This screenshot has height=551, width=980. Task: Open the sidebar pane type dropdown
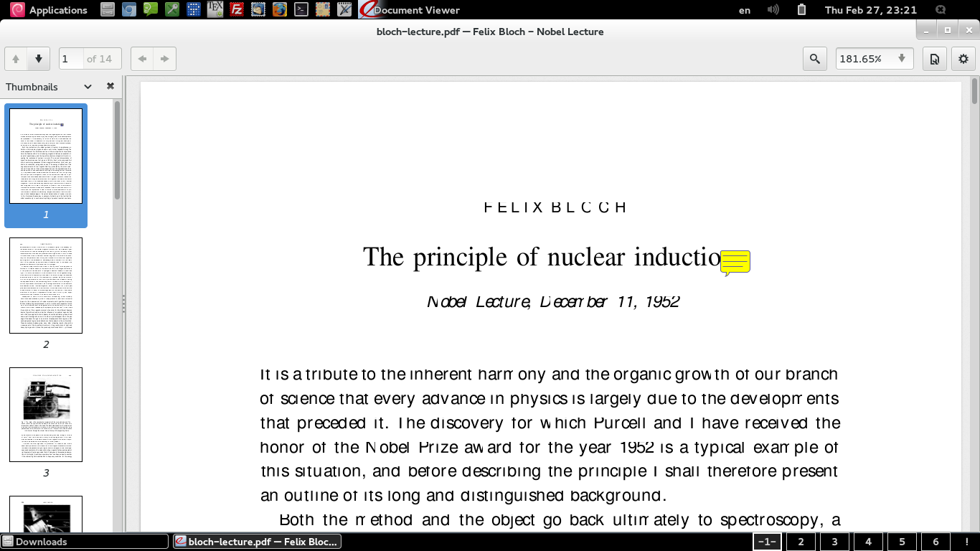[87, 86]
